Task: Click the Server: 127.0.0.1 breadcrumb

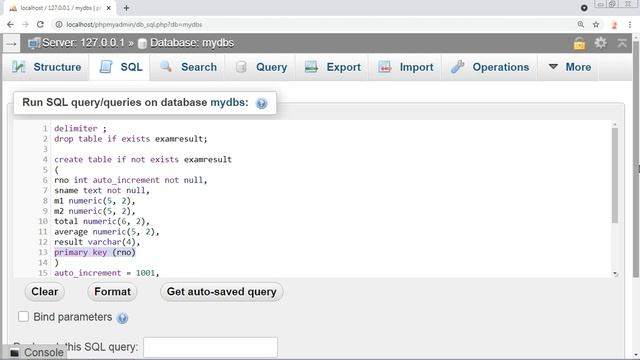Action: [x=83, y=43]
